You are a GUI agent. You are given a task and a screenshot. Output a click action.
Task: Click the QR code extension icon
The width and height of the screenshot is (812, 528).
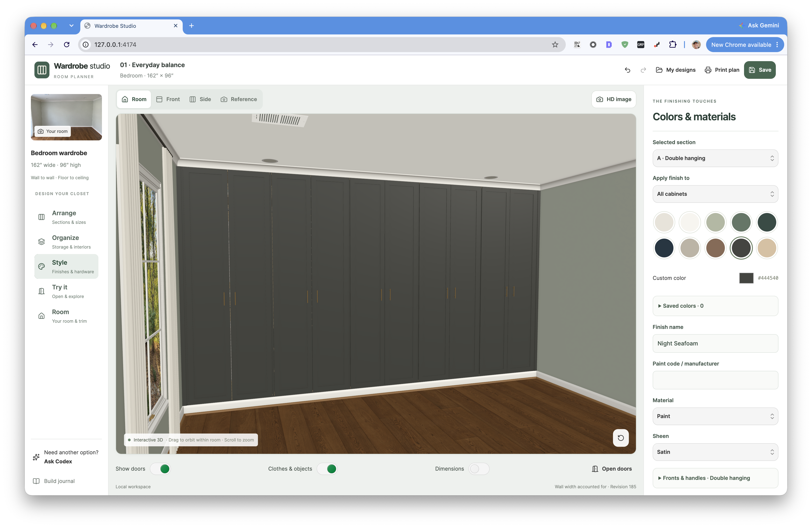click(577, 45)
